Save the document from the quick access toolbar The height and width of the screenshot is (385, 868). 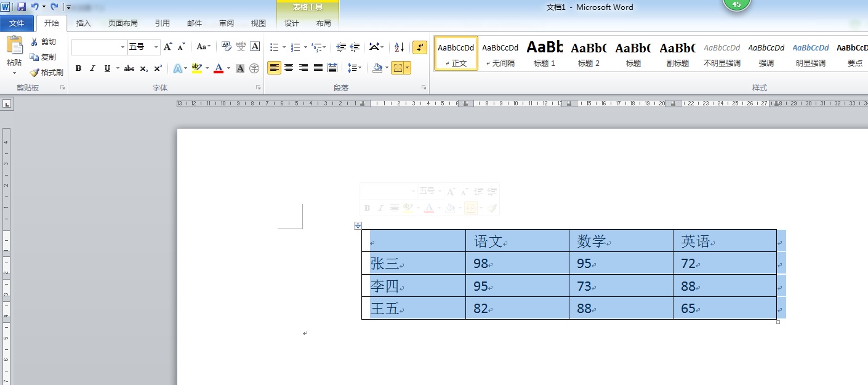pyautogui.click(x=22, y=7)
